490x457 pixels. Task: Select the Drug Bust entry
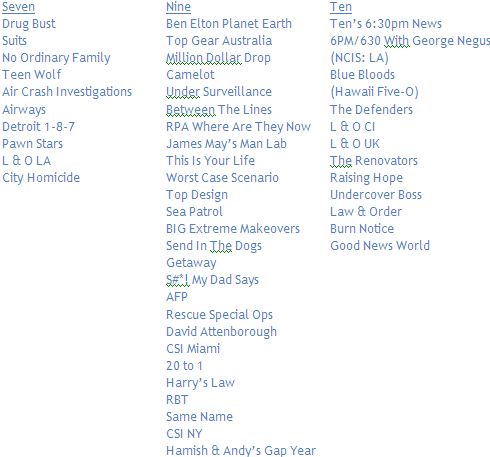[x=29, y=24]
